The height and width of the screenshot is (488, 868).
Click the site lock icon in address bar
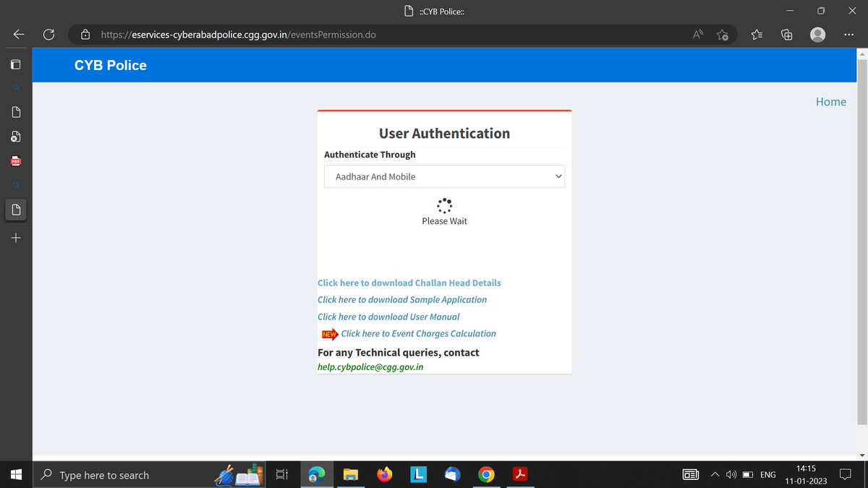tap(85, 34)
